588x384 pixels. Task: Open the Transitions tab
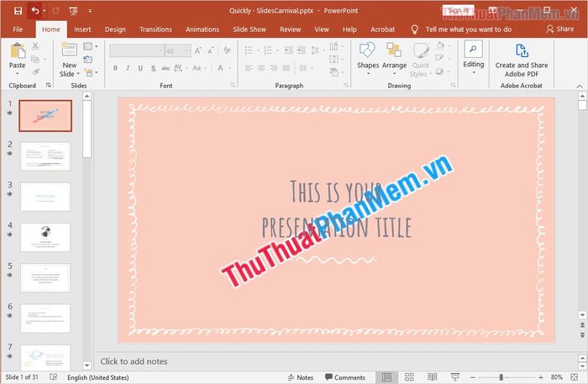pos(155,29)
